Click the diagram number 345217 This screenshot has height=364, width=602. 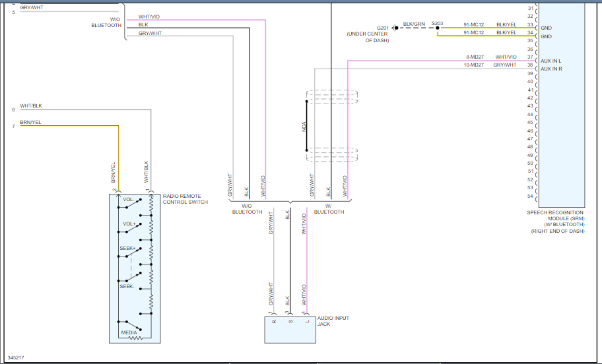(17, 357)
